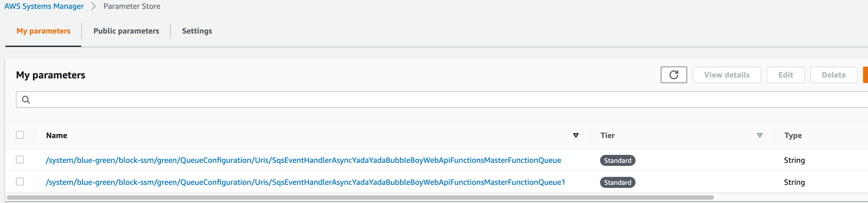Open the Tier column sort arrow
The height and width of the screenshot is (203, 868).
tap(760, 135)
